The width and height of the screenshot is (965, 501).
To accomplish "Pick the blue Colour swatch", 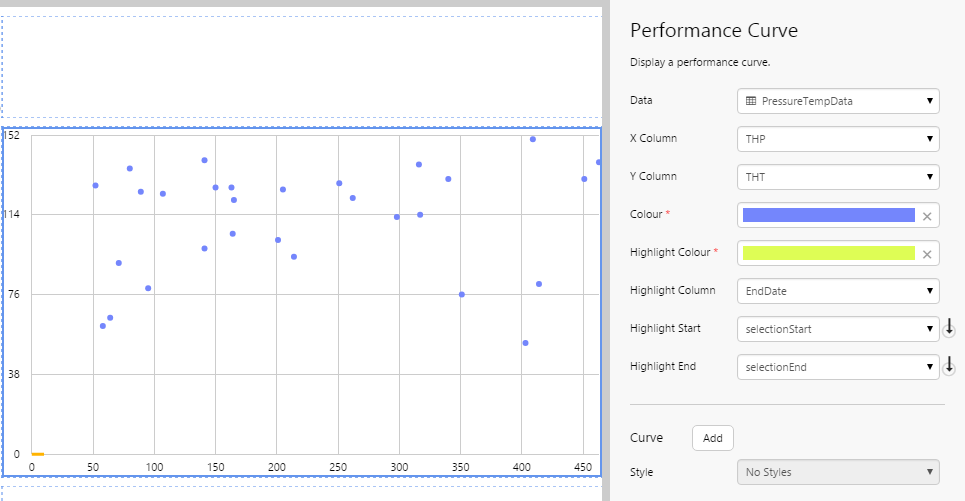I will (829, 215).
